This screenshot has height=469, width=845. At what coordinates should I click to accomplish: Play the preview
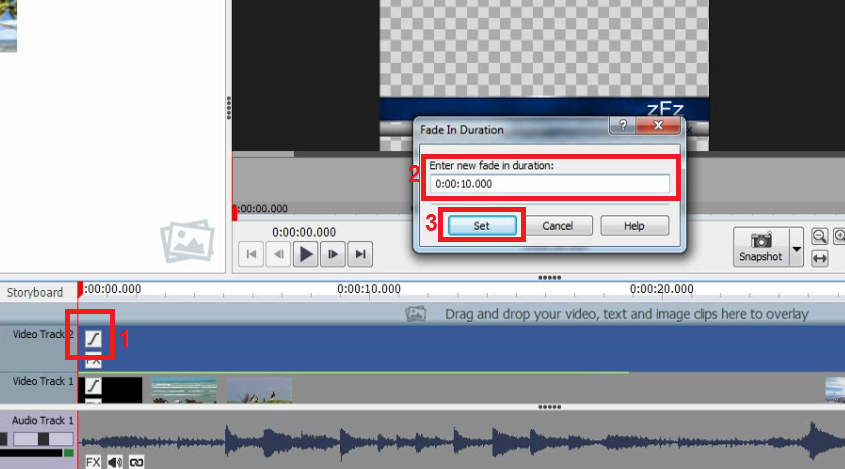(306, 254)
